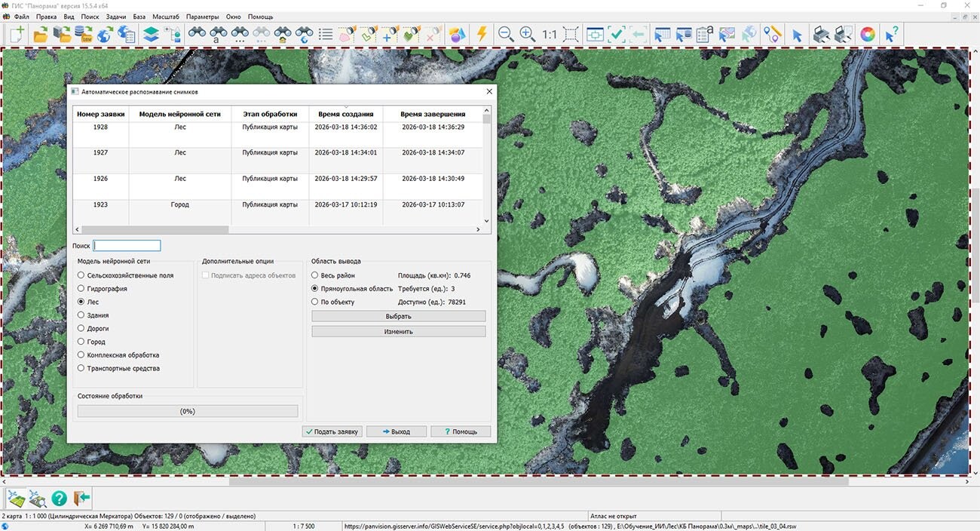Image resolution: width=980 pixels, height=531 pixels.
Task: Open the Масштаб menu
Action: coord(165,17)
